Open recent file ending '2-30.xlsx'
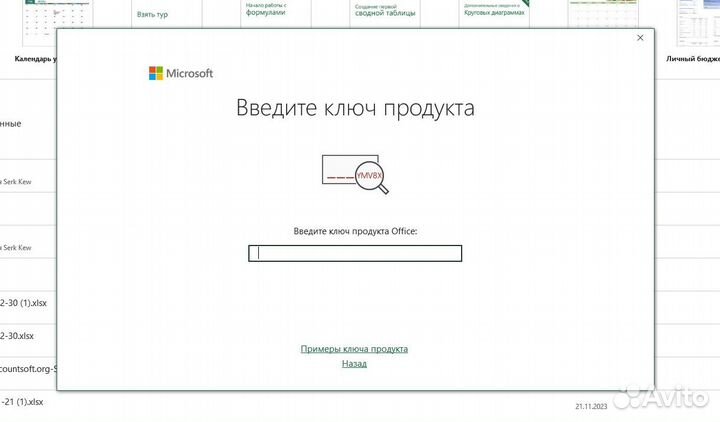The height and width of the screenshot is (422, 720). (17, 336)
